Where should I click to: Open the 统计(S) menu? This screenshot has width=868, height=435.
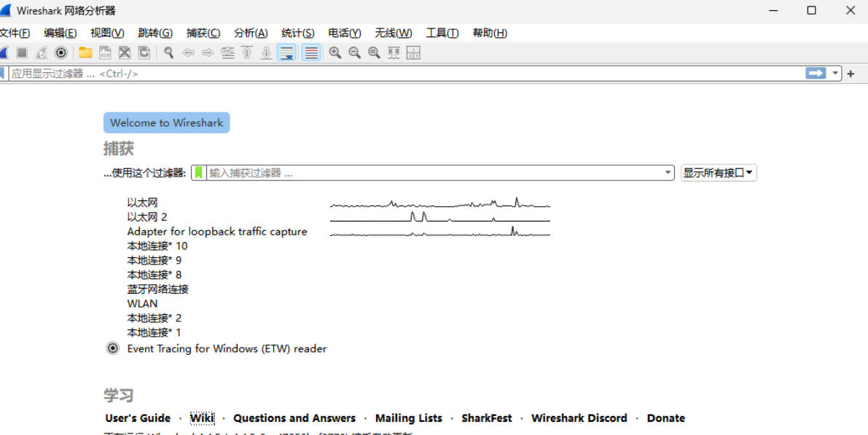tap(298, 34)
